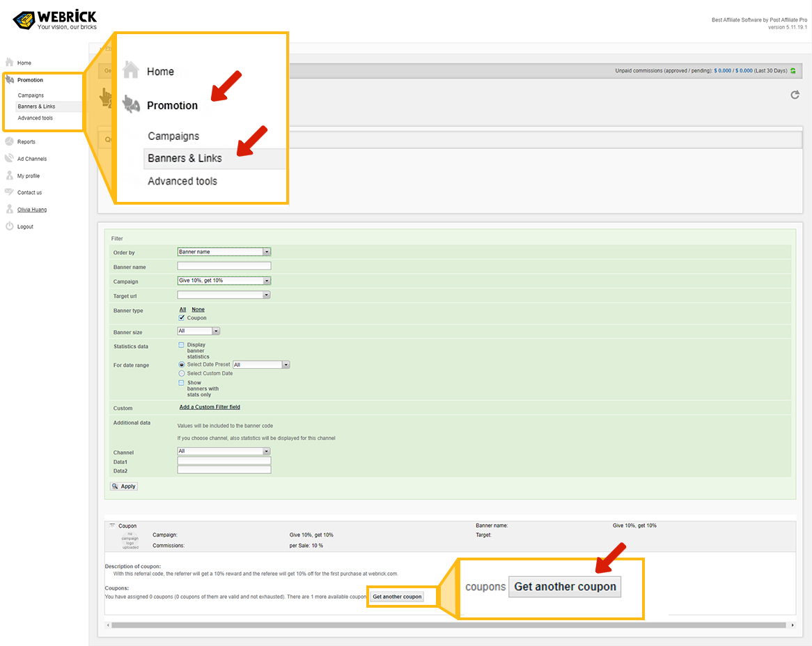The width and height of the screenshot is (812, 646).
Task: Uncheck the Coupon banner type checkbox
Action: point(182,317)
